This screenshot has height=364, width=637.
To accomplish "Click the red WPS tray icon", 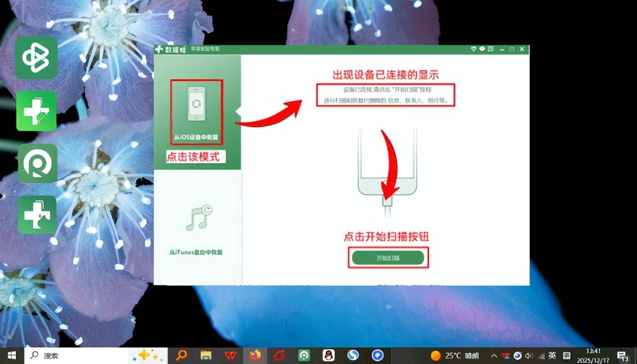I will [x=506, y=355].
